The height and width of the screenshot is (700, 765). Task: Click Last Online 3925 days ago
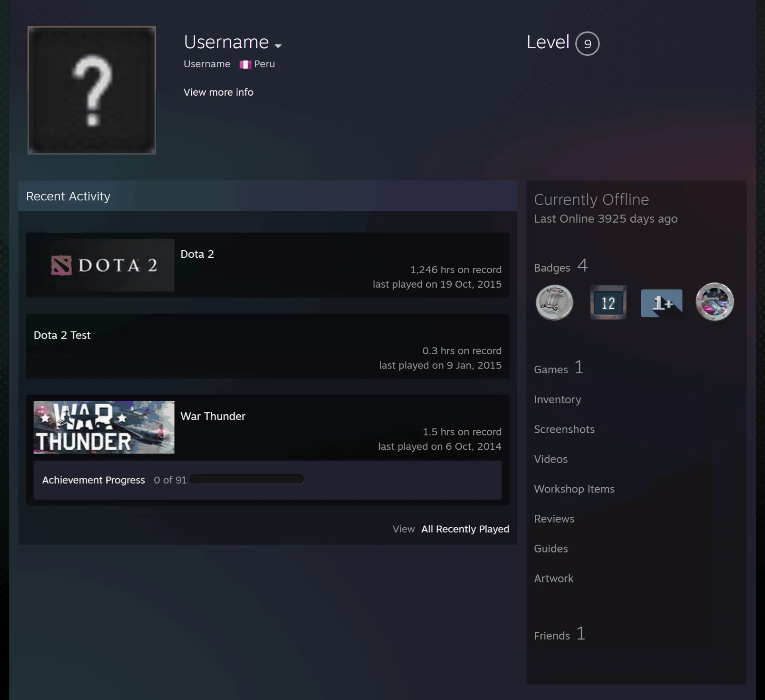click(x=606, y=219)
